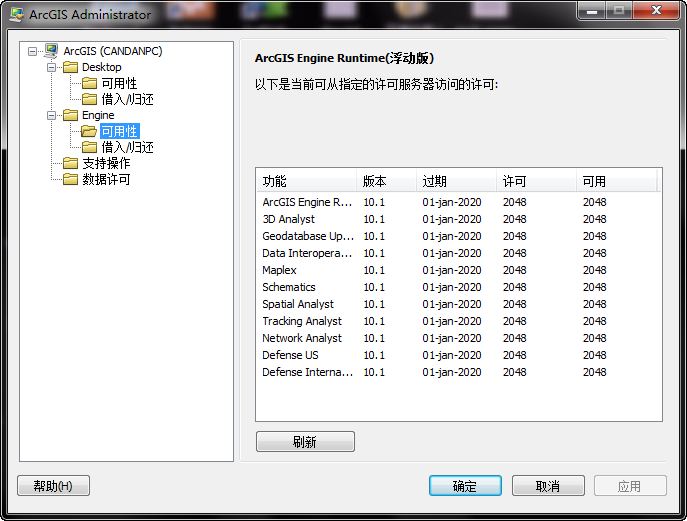Click expiry date in Maplex row
687x521 pixels.
point(452,270)
